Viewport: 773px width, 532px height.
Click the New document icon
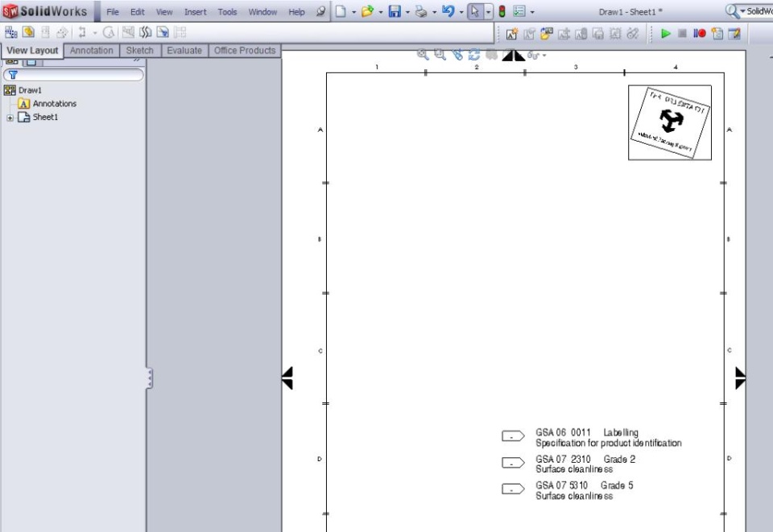[341, 11]
